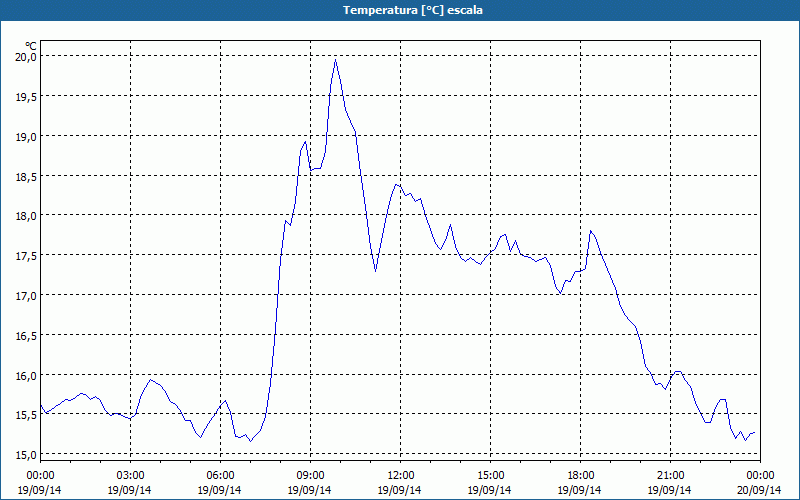Image resolution: width=800 pixels, height=500 pixels.
Task: Click the 06:00 time axis label
Action: (220, 476)
